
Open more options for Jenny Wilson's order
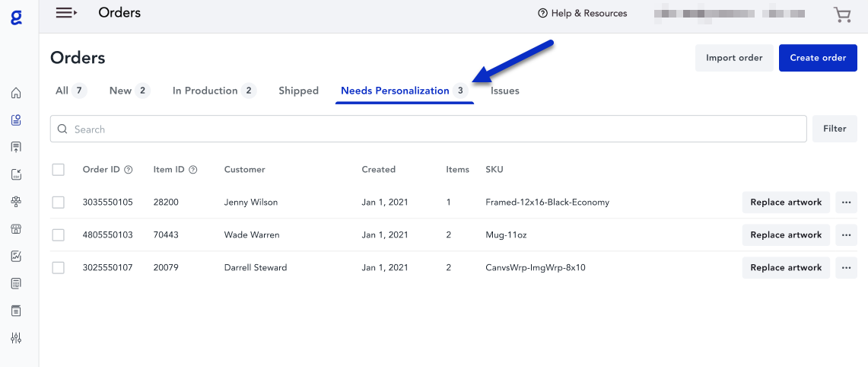846,203
